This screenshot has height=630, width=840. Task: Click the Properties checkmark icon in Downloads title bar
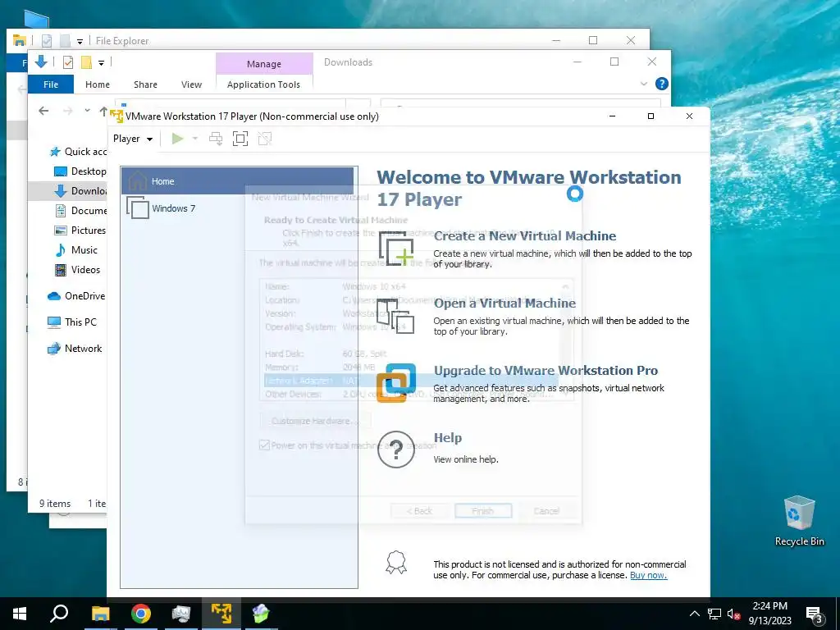click(68, 62)
